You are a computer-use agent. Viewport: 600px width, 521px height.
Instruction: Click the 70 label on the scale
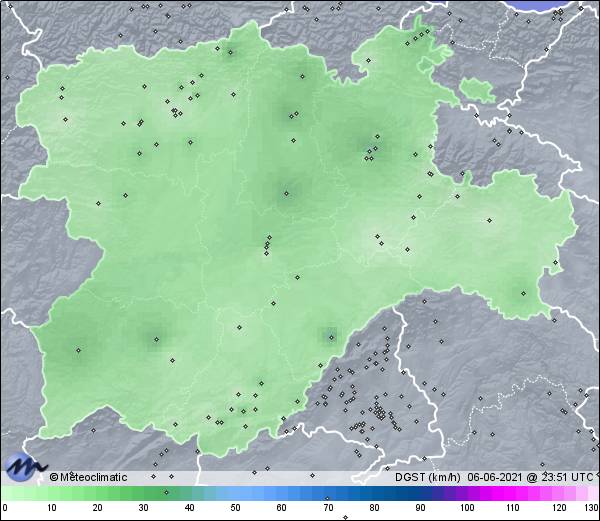pyautogui.click(x=328, y=508)
